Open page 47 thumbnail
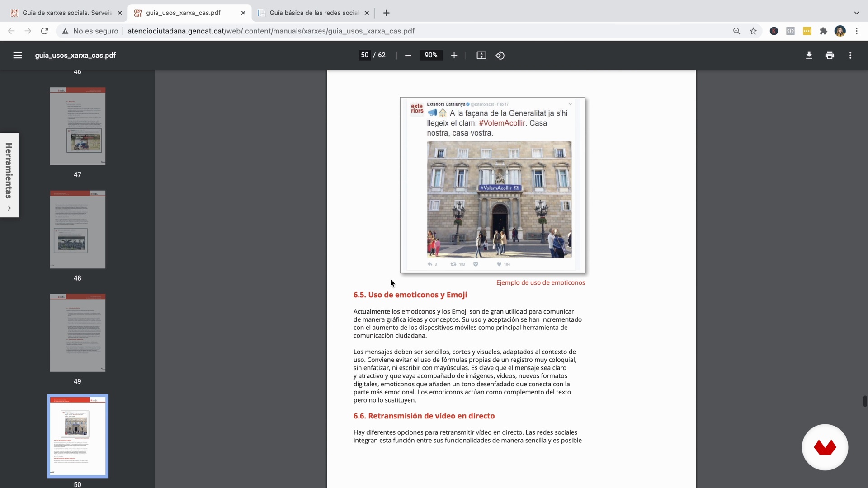868x488 pixels. (78, 126)
